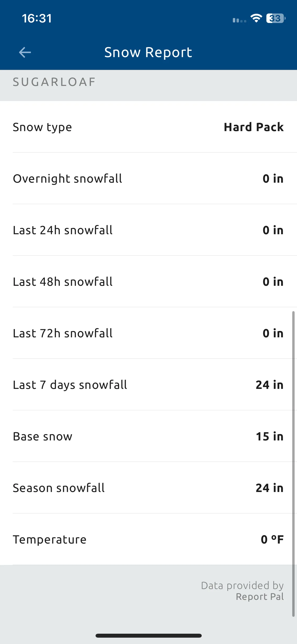Select the Season snowfall row
Image resolution: width=297 pixels, height=644 pixels.
point(148,488)
